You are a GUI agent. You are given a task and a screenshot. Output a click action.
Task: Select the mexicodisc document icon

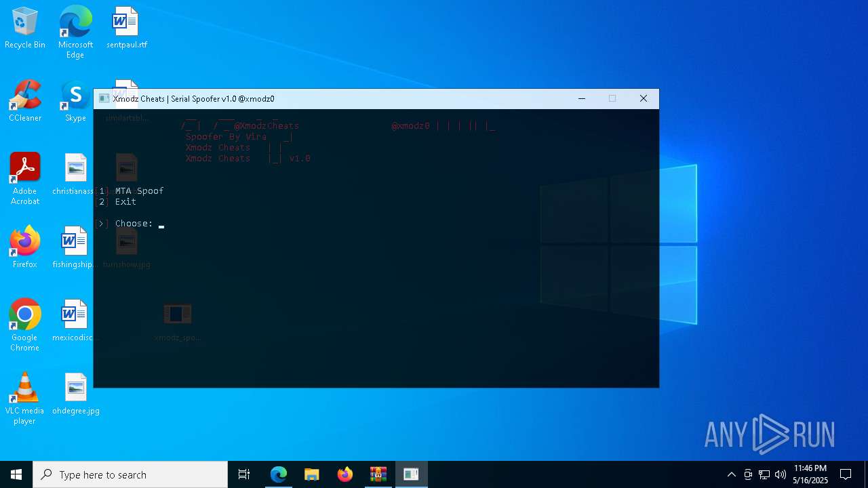pyautogui.click(x=75, y=321)
